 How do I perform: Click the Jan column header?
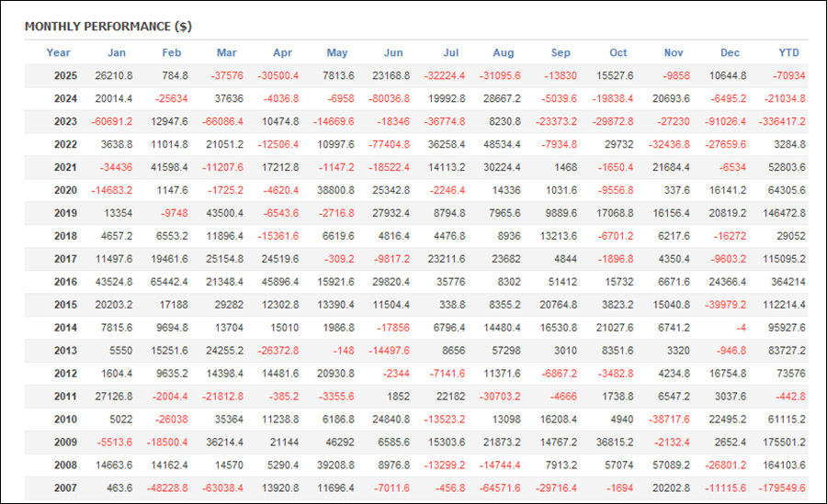click(117, 52)
